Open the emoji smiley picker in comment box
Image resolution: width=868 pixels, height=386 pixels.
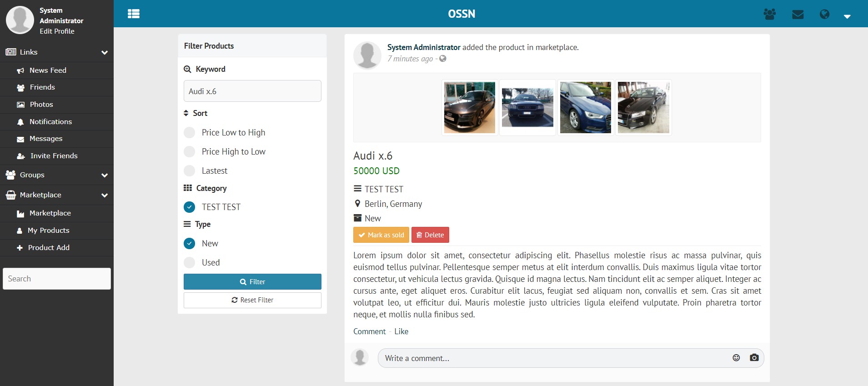coord(736,358)
